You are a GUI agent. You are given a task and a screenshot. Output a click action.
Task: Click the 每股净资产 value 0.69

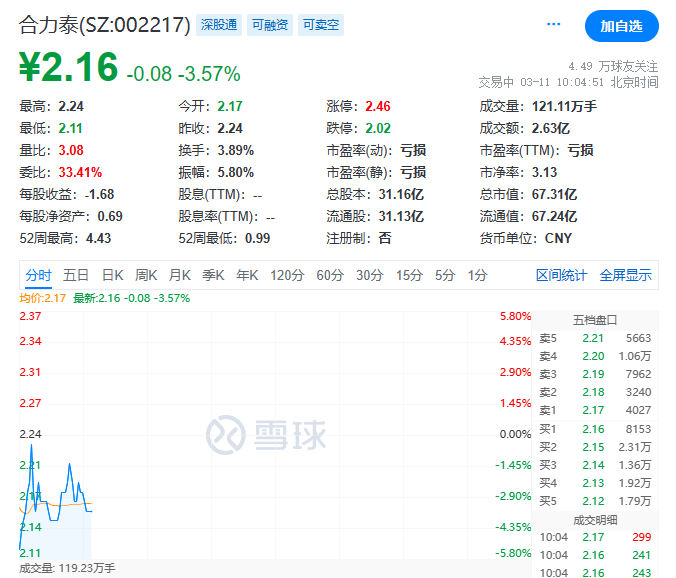click(110, 216)
